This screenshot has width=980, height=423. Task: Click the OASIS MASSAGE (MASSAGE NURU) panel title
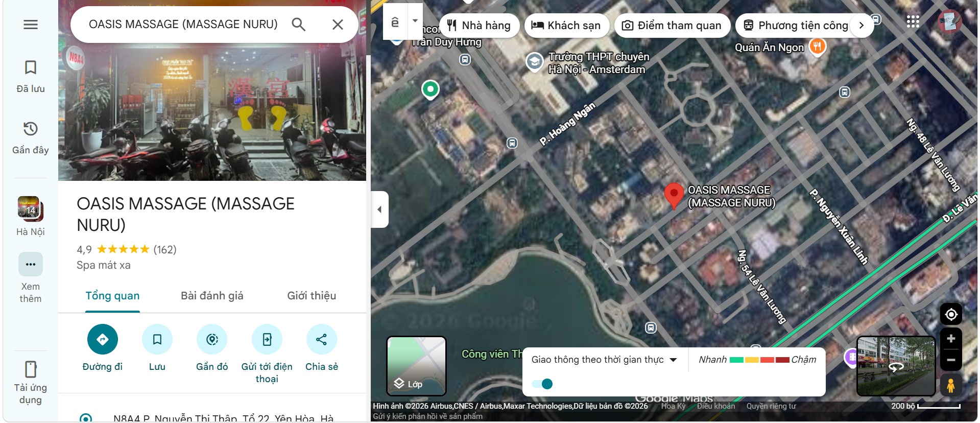185,214
